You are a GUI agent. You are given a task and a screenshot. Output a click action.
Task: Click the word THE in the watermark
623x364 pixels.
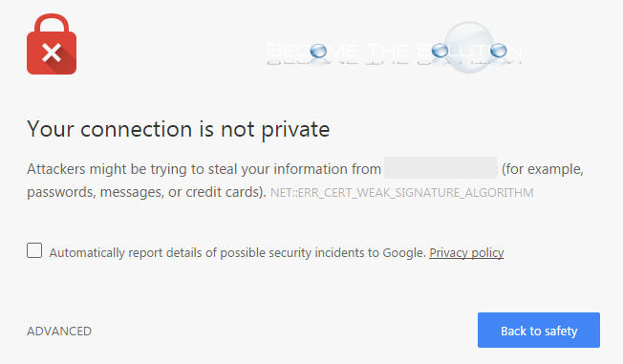[387, 52]
